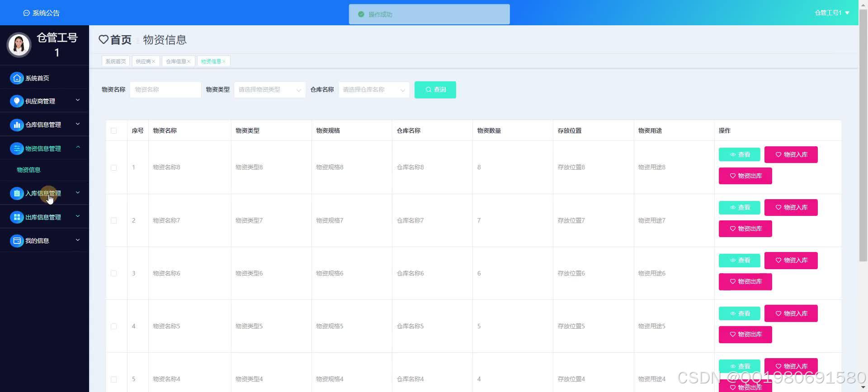
Task: Click the 入库信息管理 clipboard icon
Action: pyautogui.click(x=17, y=193)
